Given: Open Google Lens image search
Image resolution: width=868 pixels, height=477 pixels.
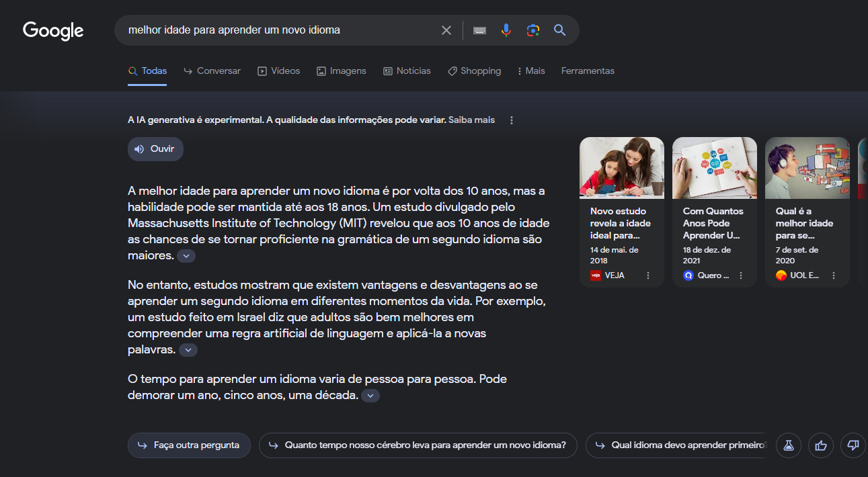Looking at the screenshot, I should (533, 30).
